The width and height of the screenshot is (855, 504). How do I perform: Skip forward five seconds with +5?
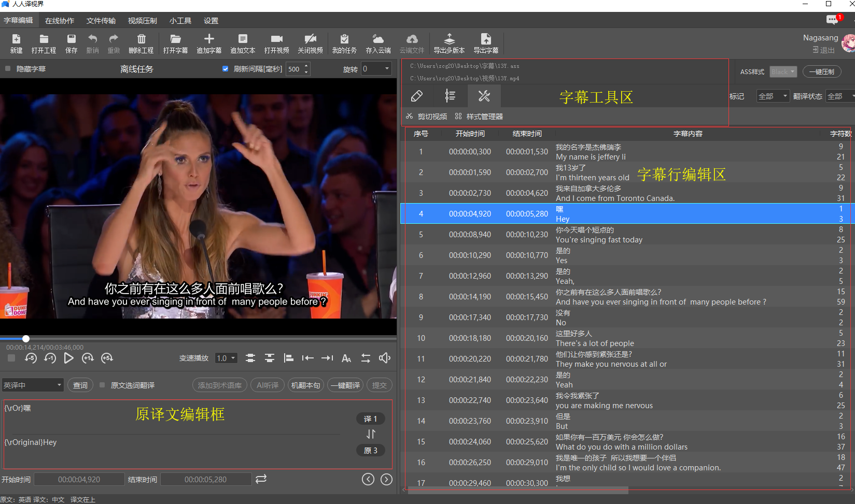click(107, 358)
